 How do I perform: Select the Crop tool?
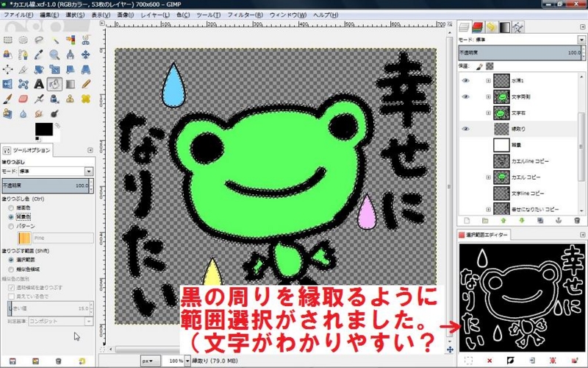tap(24, 69)
